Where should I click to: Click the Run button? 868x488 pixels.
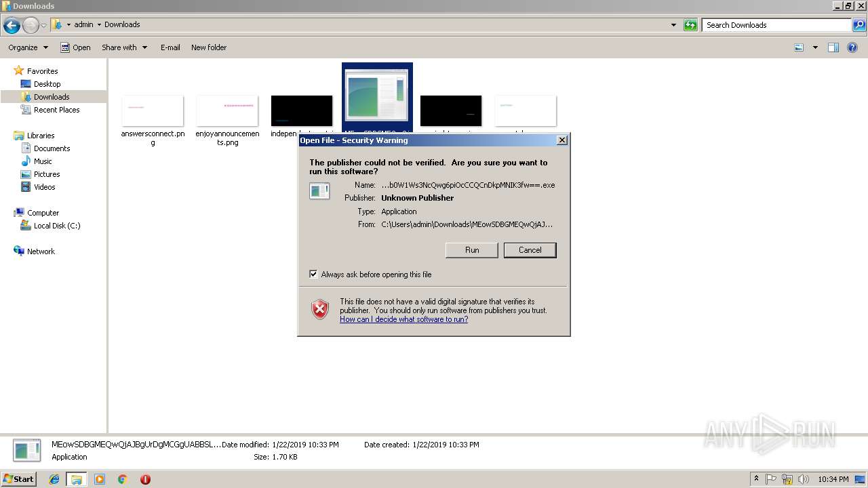click(472, 250)
